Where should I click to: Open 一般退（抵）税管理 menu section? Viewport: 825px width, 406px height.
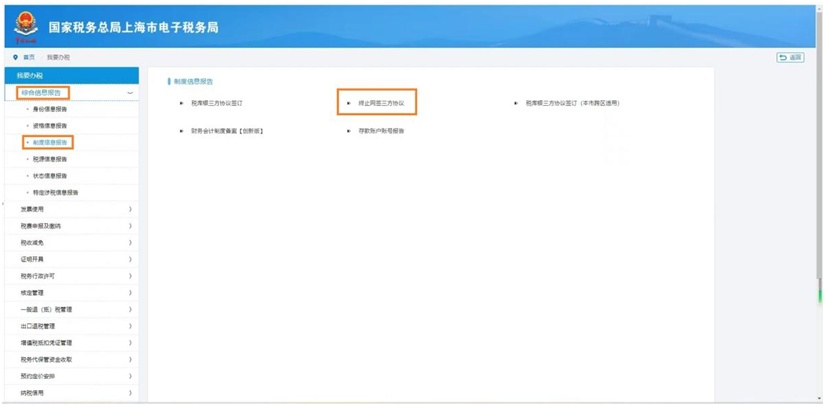[47, 310]
